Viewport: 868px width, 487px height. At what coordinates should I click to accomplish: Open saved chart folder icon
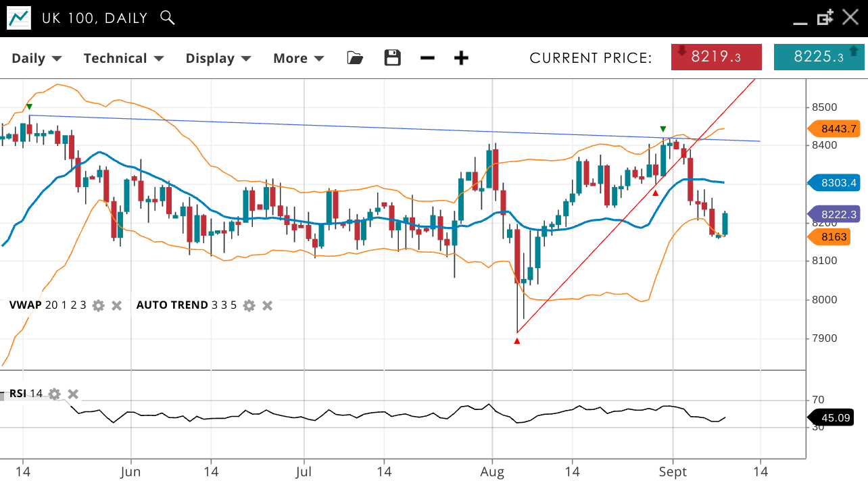pyautogui.click(x=355, y=58)
